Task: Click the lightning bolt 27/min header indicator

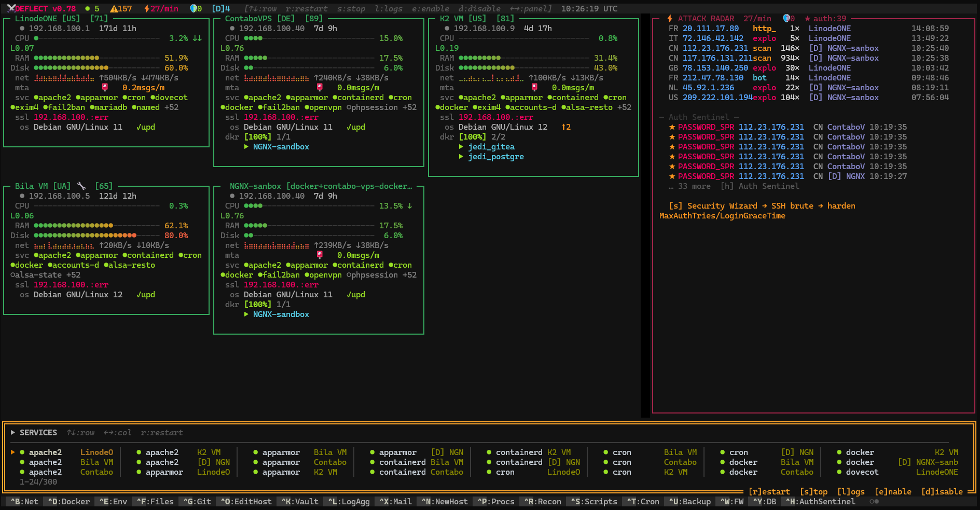Action: [161, 9]
